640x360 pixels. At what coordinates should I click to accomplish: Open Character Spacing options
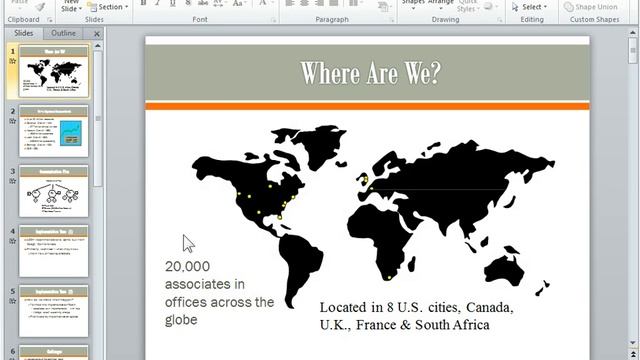click(x=219, y=3)
